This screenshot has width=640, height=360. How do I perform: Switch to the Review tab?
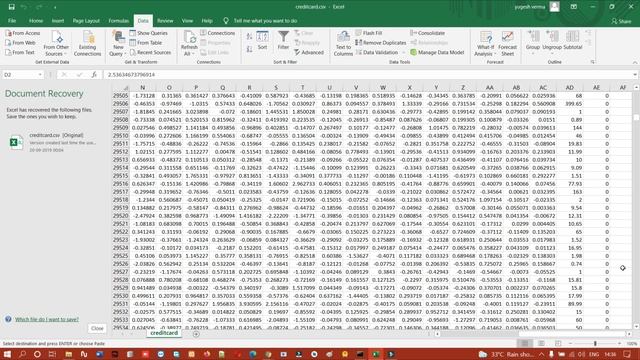click(x=165, y=21)
